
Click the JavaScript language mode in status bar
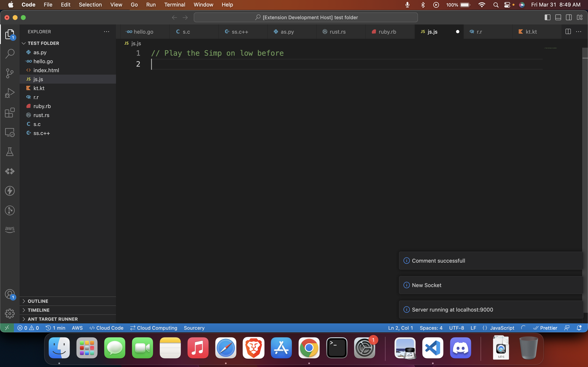(x=502, y=328)
